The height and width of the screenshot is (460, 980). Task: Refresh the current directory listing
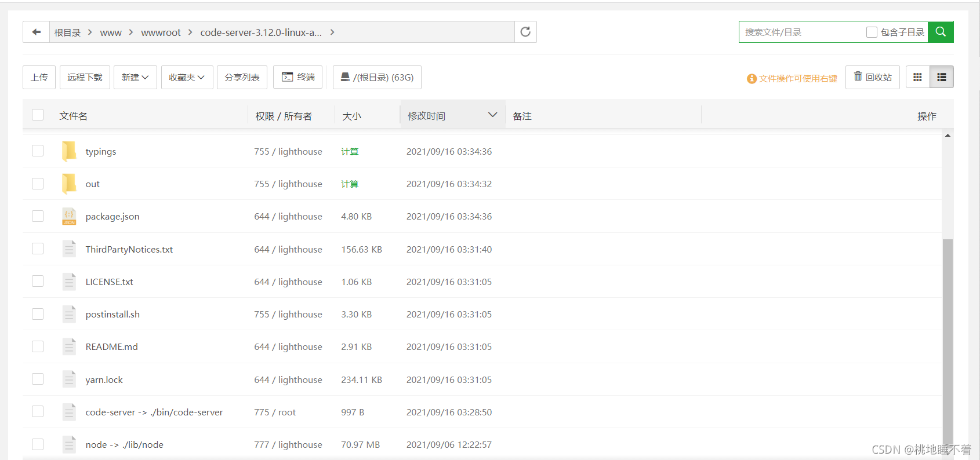(x=525, y=32)
